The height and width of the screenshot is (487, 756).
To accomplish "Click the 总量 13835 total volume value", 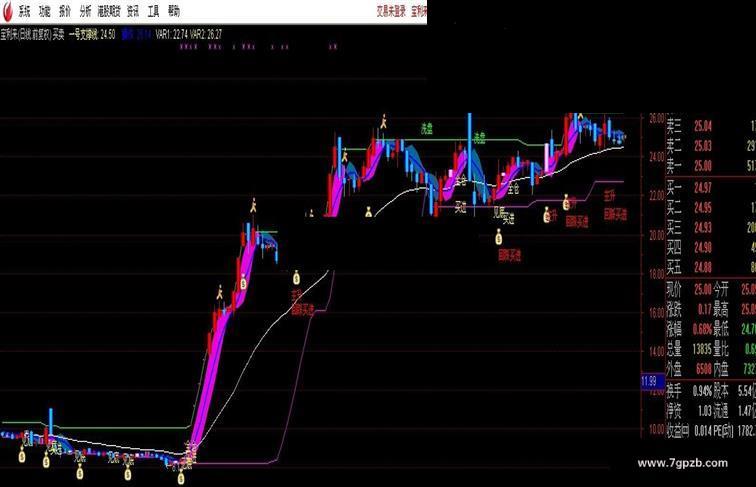I will point(700,349).
